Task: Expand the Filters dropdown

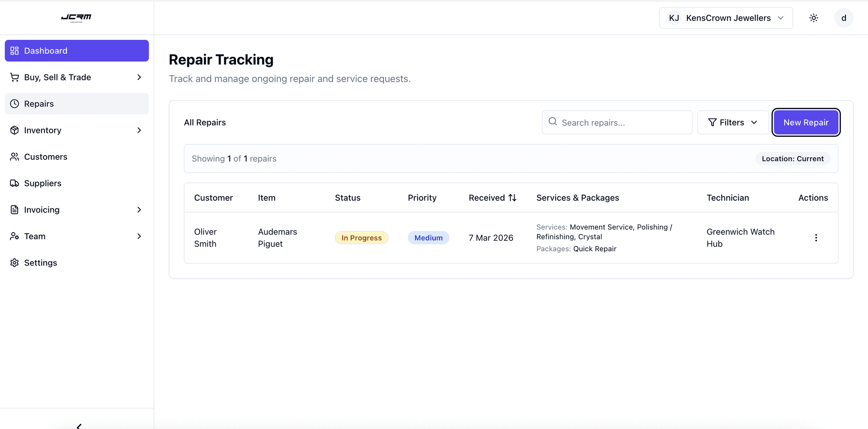Action: [x=732, y=122]
